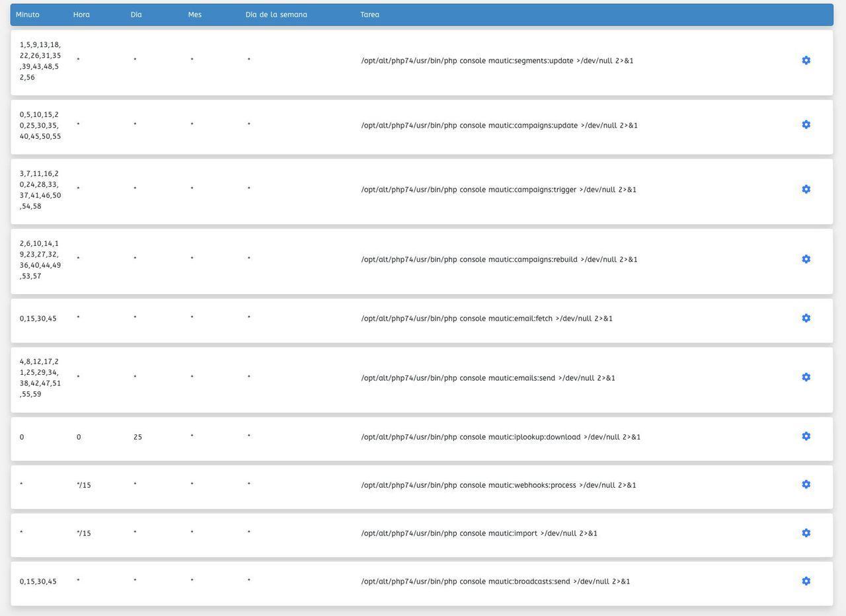Screen dimensions: 846x616
Task: Select the mautic:emails:send command text
Action: [x=488, y=378]
